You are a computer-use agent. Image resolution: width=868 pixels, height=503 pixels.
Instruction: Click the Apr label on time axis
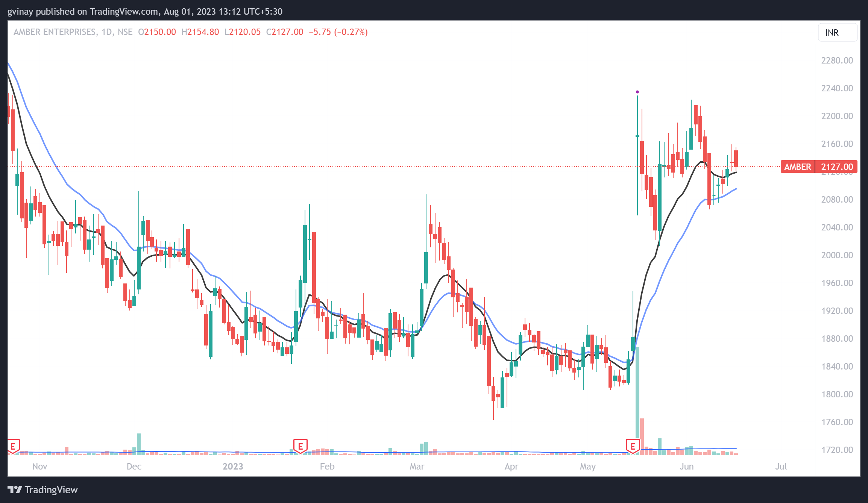pos(511,467)
